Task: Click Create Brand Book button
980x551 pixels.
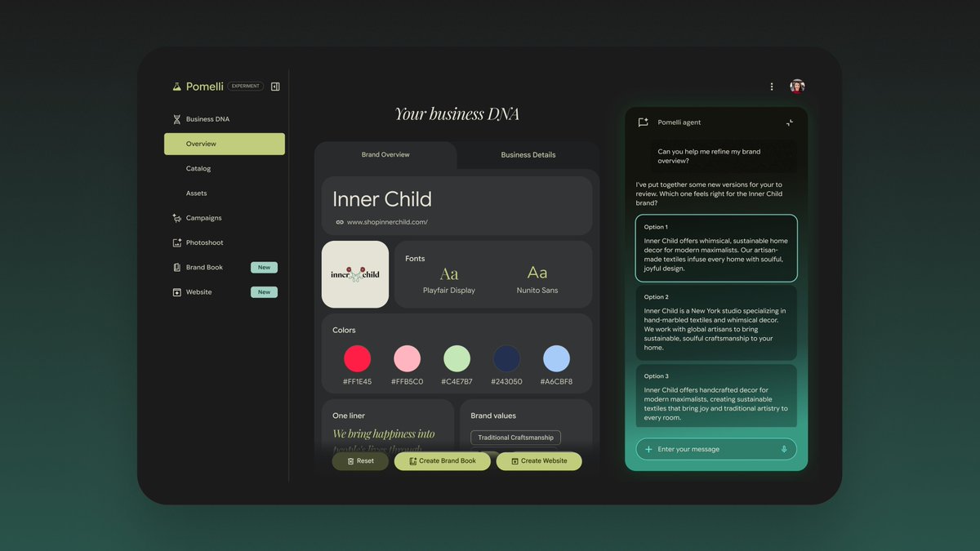Action: tap(442, 461)
